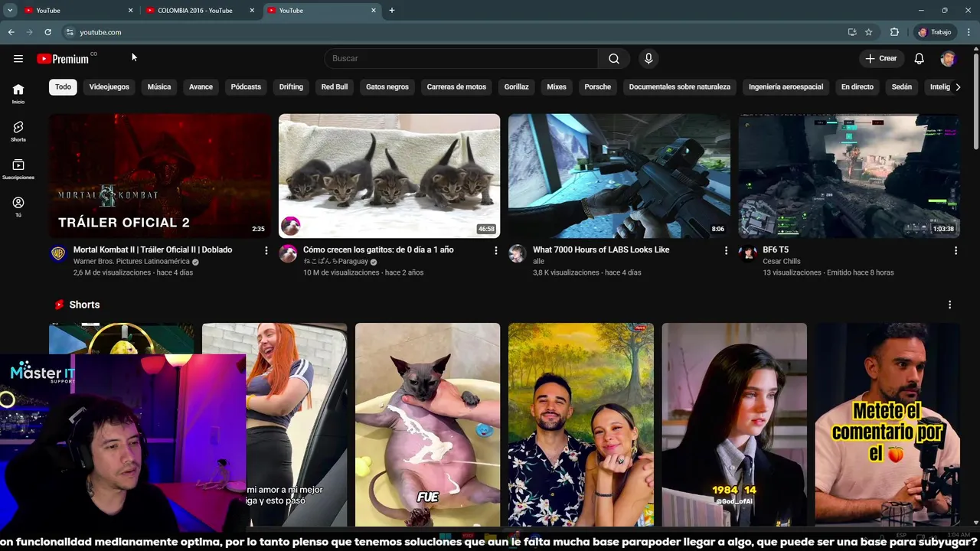This screenshot has height=551, width=980.
Task: Click the search magnifier button
Action: coord(614,59)
